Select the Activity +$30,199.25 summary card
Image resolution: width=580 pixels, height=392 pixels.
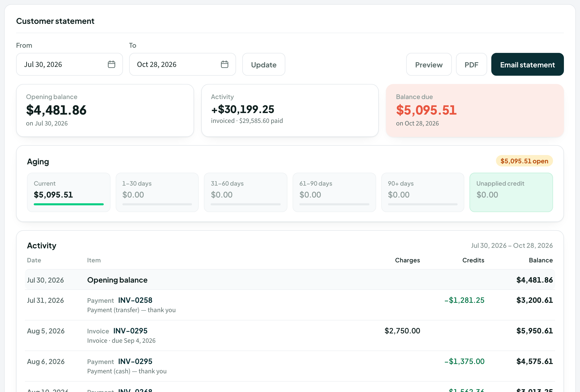290,110
